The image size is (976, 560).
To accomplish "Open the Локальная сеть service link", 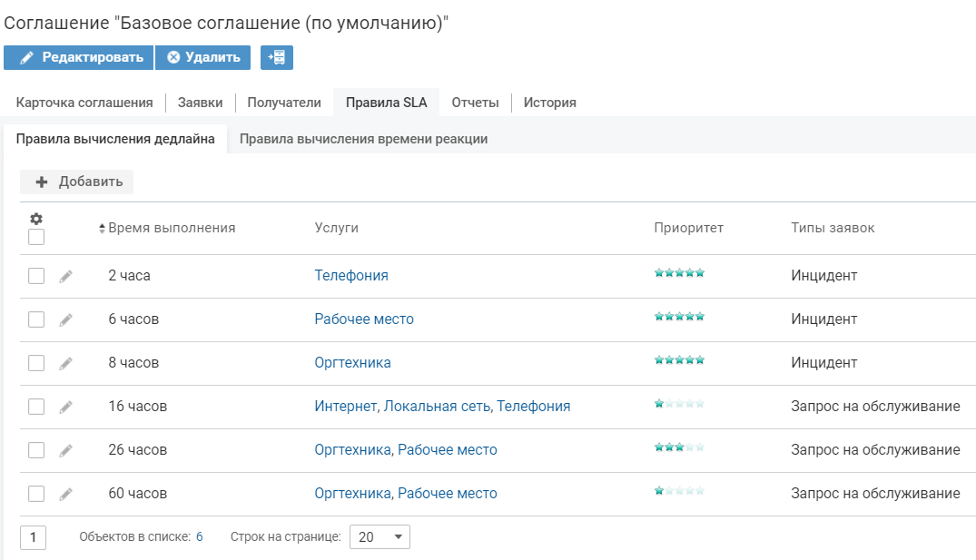I will (x=438, y=407).
